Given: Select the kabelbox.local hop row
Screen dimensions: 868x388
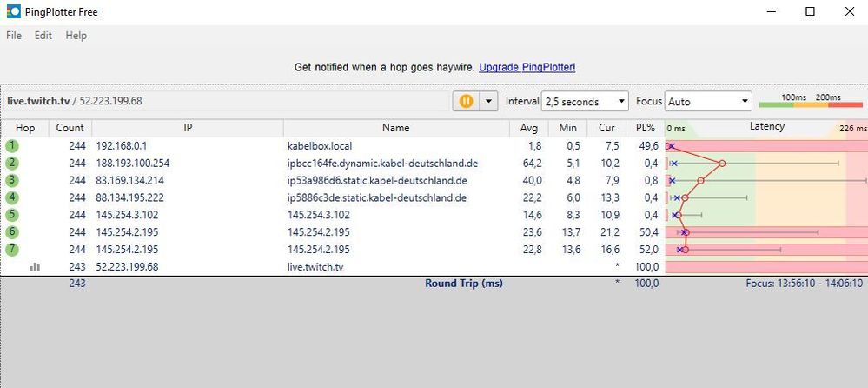Looking at the screenshot, I should [395, 146].
